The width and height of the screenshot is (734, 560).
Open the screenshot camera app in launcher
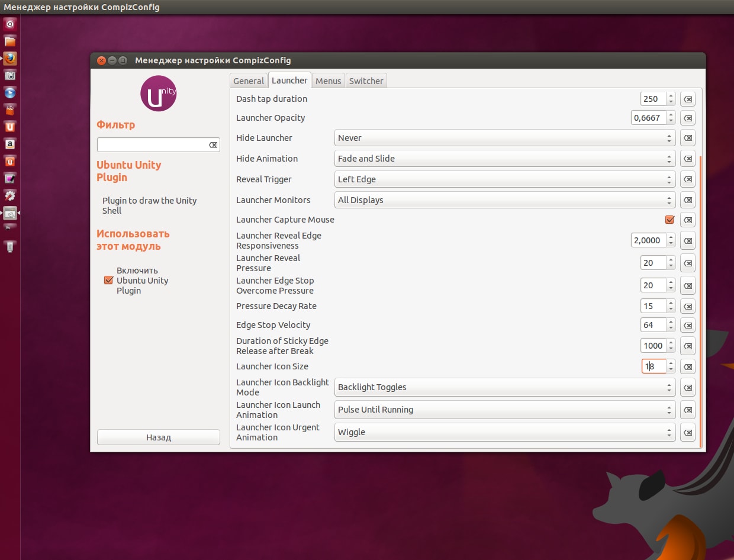pyautogui.click(x=10, y=75)
